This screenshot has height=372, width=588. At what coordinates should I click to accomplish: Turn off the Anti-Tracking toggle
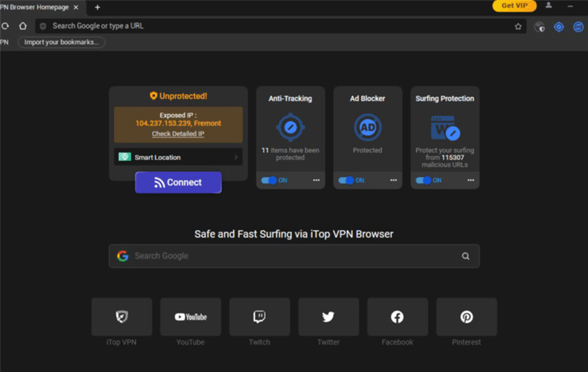tap(269, 180)
